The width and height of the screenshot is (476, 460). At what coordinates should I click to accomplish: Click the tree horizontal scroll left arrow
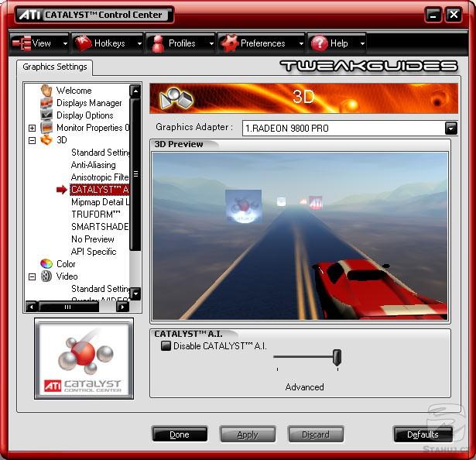click(x=31, y=307)
